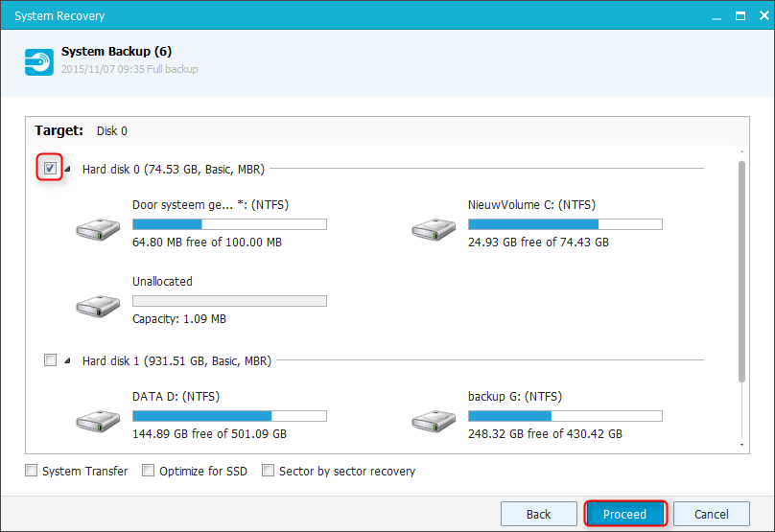Click "144.89 GB free of 501.09 GB" text
Image resolution: width=775 pixels, height=532 pixels.
tap(209, 433)
